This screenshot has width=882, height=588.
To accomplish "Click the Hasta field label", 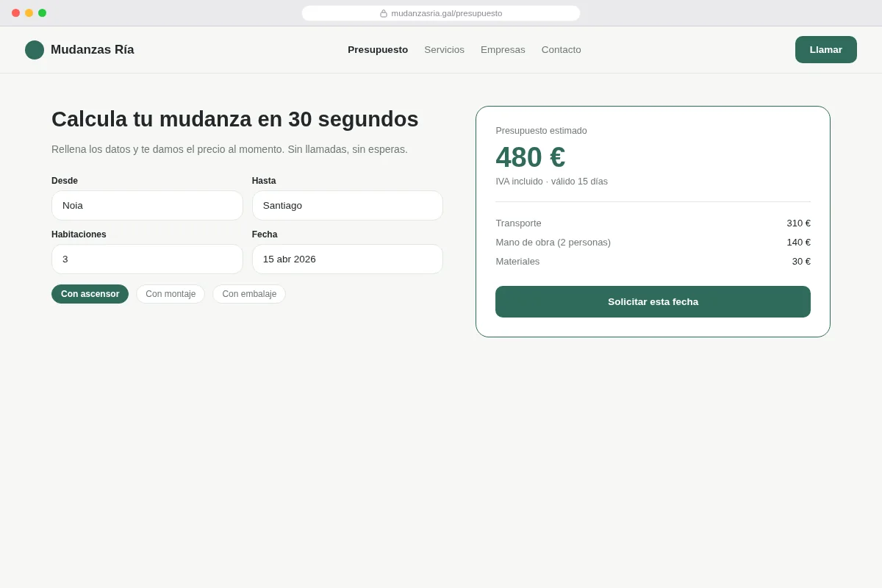I will (x=264, y=181).
